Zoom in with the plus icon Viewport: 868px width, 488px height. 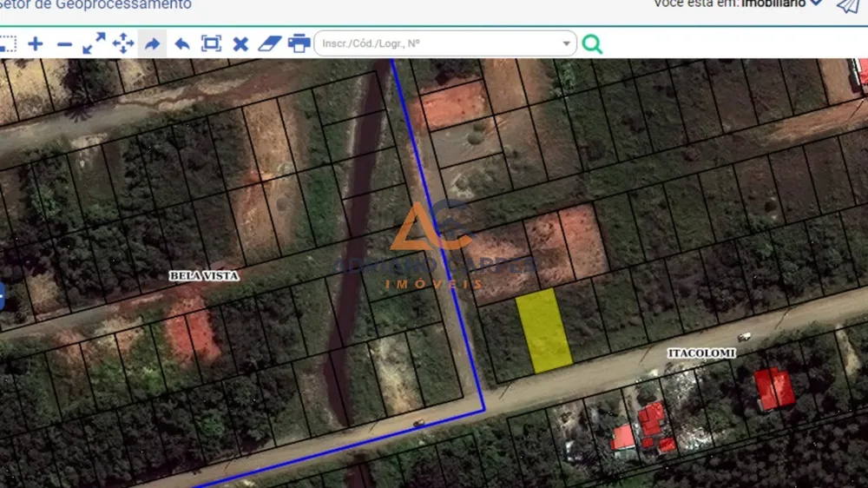click(36, 43)
